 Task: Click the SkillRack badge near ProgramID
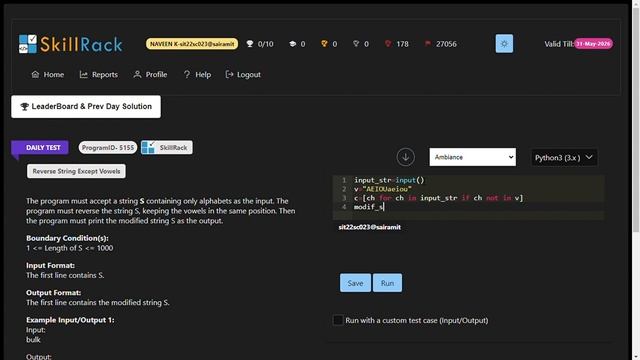(x=167, y=148)
